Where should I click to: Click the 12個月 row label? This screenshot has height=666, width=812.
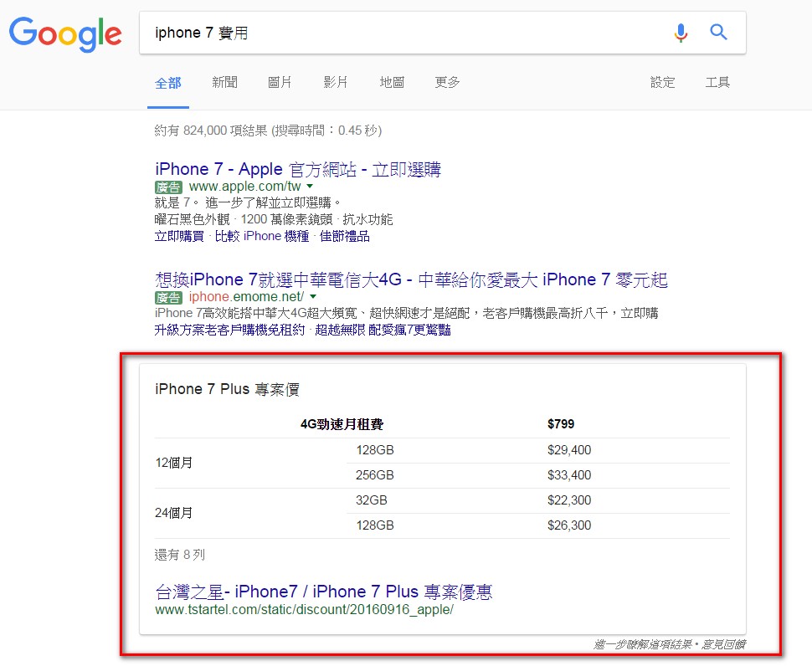point(173,463)
